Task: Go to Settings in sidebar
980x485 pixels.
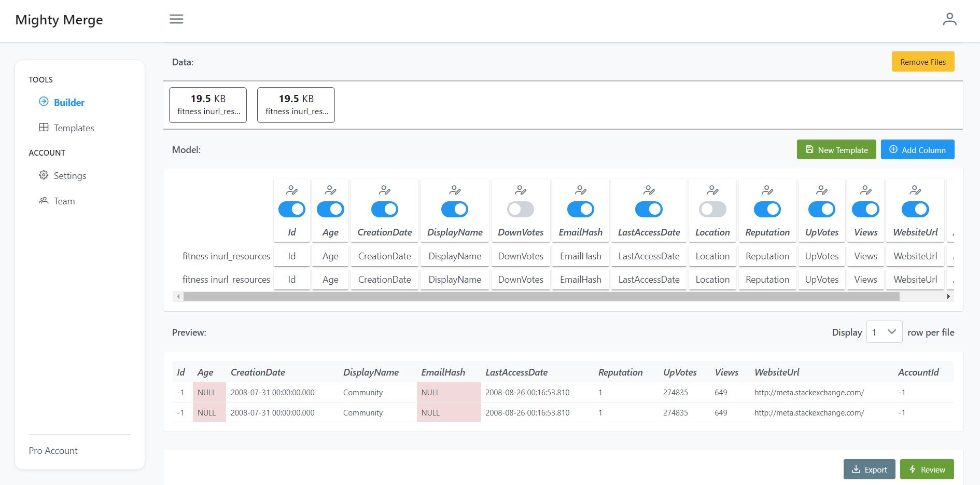Action: click(69, 176)
